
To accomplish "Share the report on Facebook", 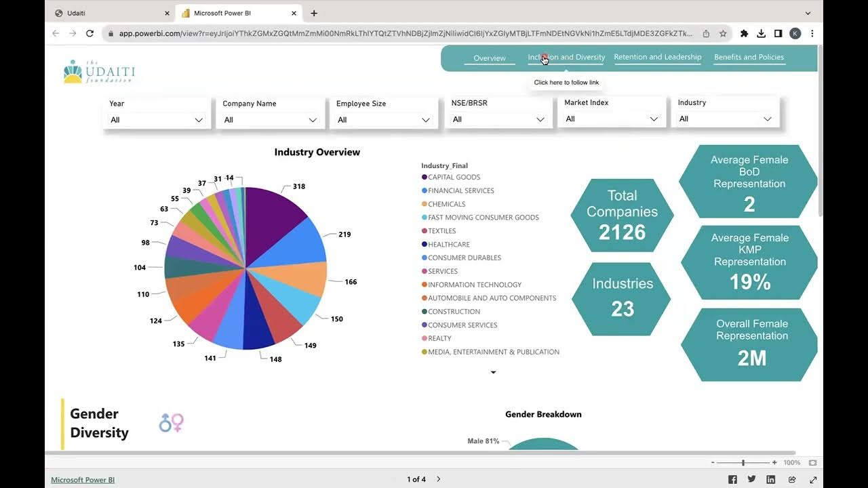I will coord(732,479).
